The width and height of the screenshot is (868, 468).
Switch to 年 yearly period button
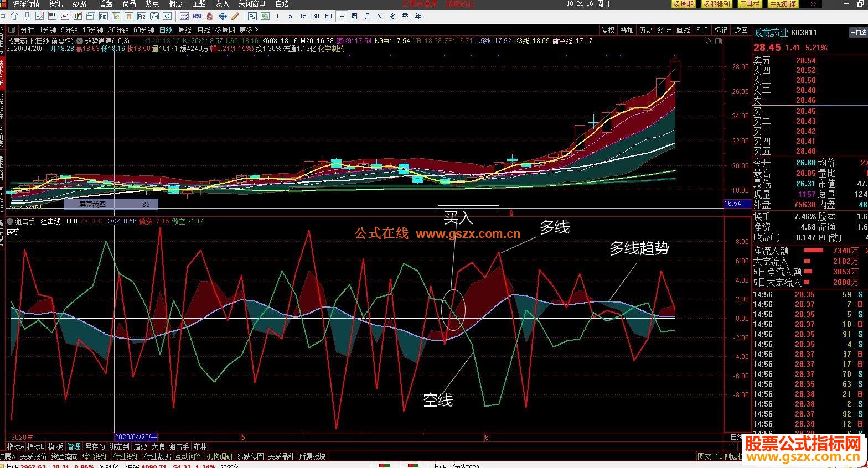418,17
